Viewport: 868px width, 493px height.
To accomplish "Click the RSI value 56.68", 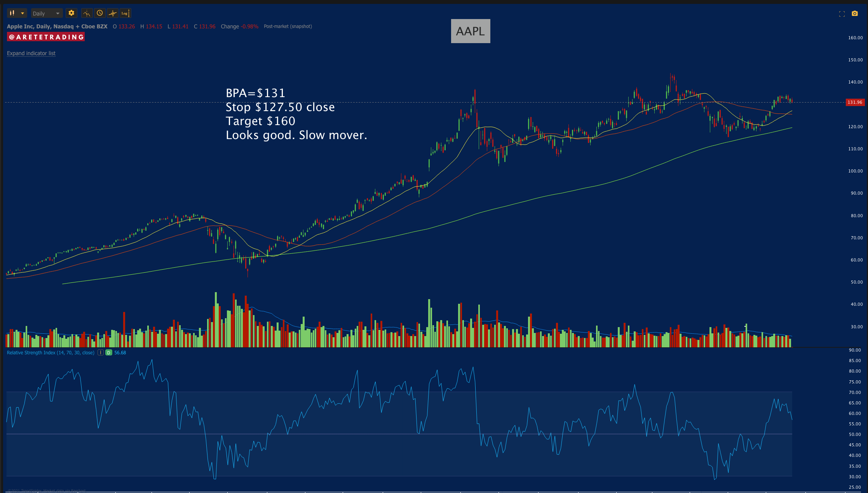I will pyautogui.click(x=120, y=353).
